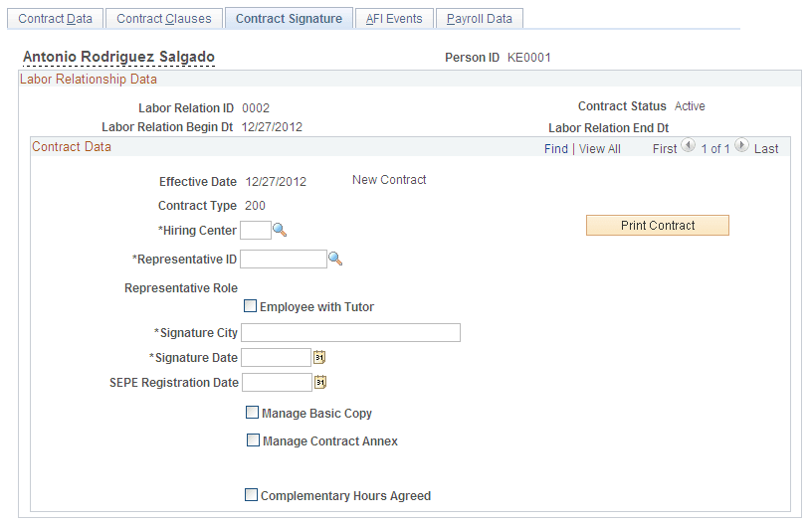
Task: Show previous row with left arrow
Action: pos(689,146)
